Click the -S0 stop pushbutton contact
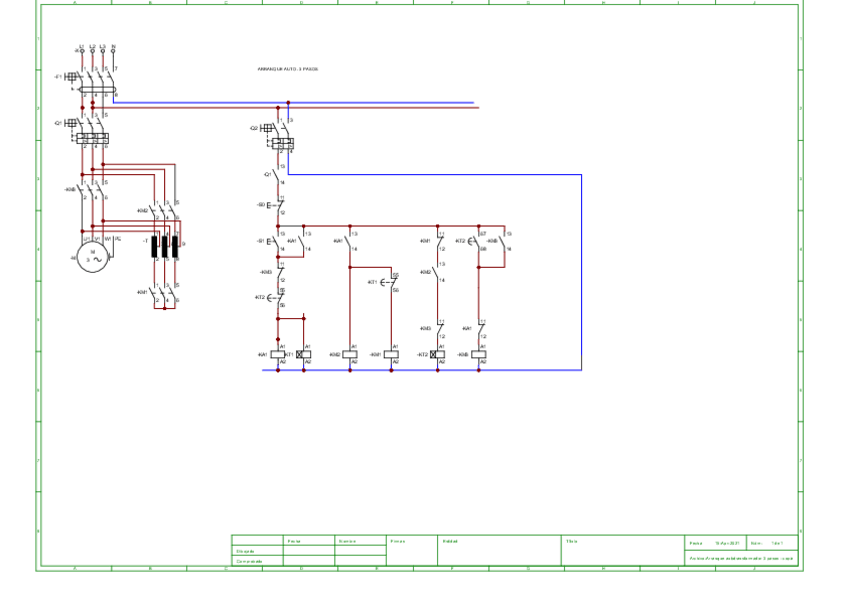Screen dimensions: 848x599 click(277, 205)
